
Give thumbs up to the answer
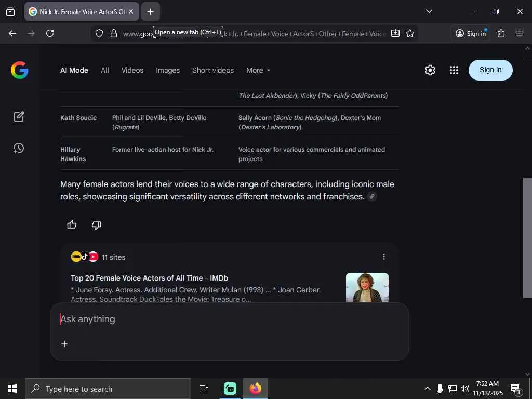(72, 224)
